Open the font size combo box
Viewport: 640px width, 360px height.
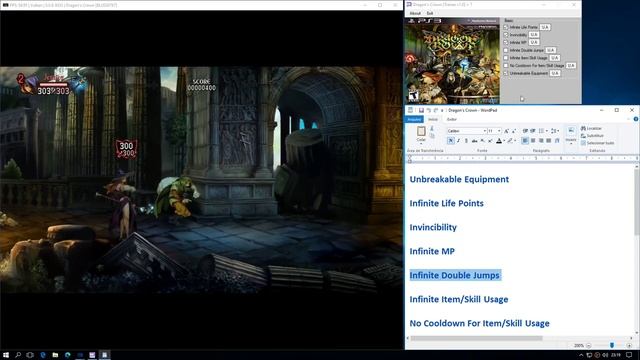[x=494, y=131]
